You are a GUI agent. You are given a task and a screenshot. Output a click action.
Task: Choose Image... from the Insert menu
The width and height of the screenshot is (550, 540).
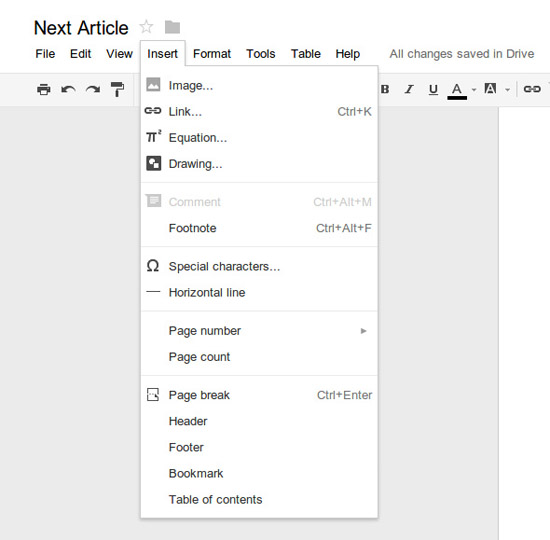pyautogui.click(x=259, y=85)
